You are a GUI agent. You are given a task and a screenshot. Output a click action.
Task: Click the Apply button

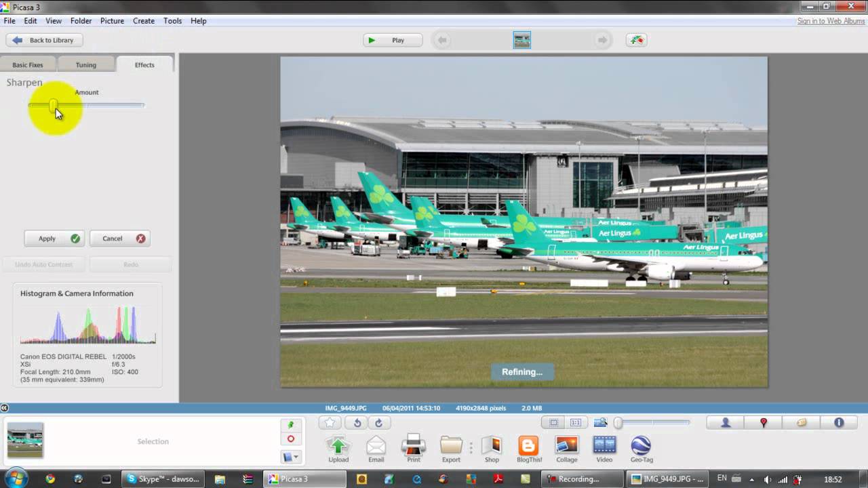pyautogui.click(x=54, y=239)
